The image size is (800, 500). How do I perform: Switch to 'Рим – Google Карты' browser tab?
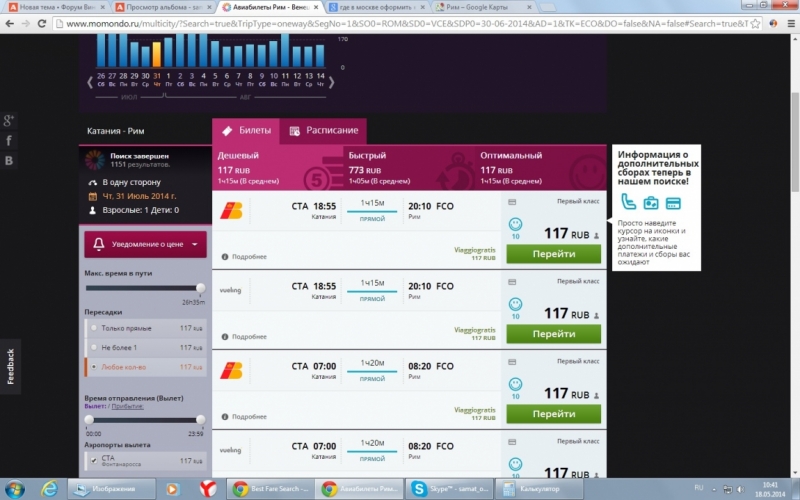click(482, 7)
